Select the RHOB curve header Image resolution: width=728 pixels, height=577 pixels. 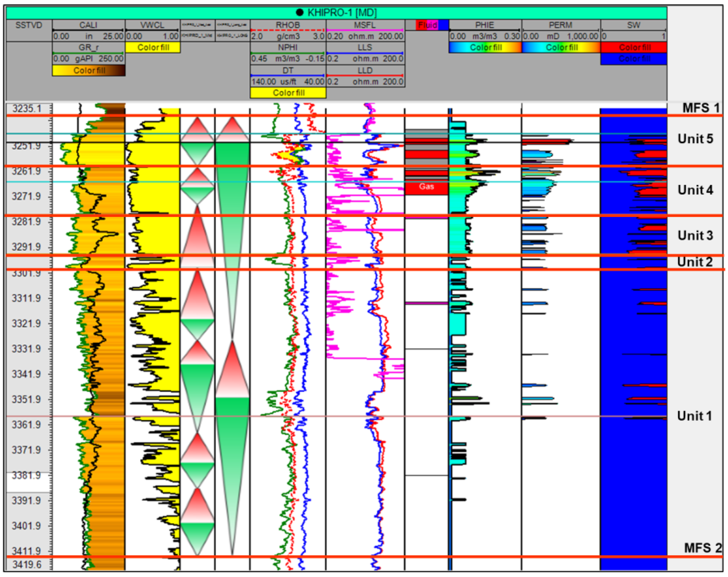(x=288, y=25)
